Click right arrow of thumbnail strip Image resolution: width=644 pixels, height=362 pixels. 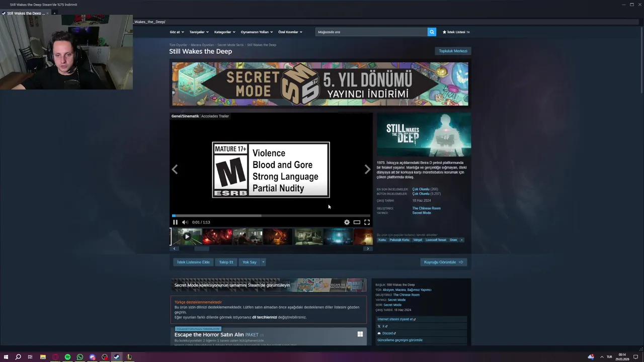[368, 248]
